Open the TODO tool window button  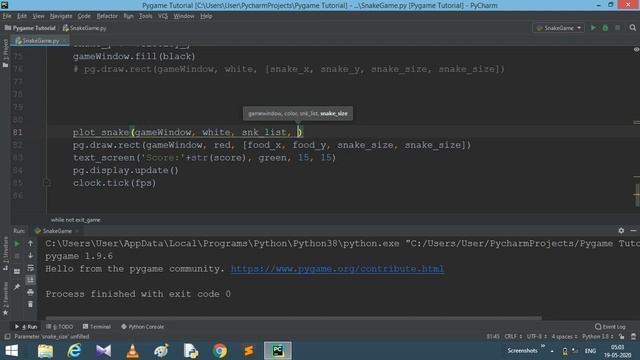click(x=60, y=327)
